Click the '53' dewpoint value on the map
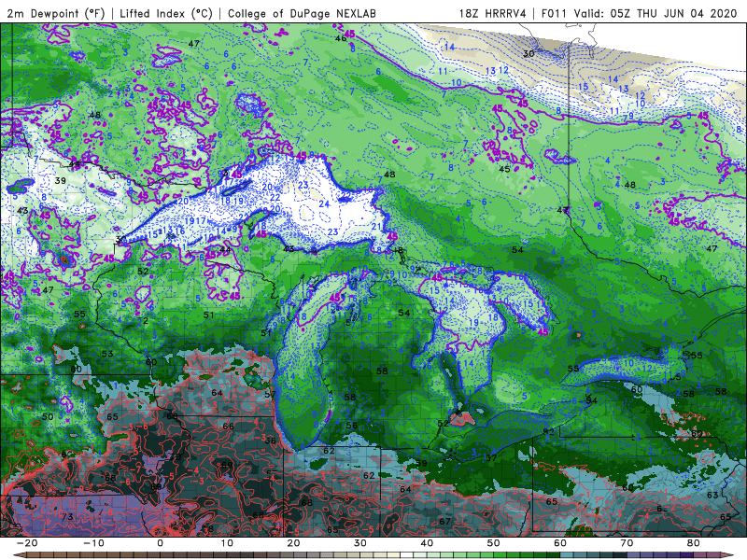The height and width of the screenshot is (560, 747). pos(107,354)
